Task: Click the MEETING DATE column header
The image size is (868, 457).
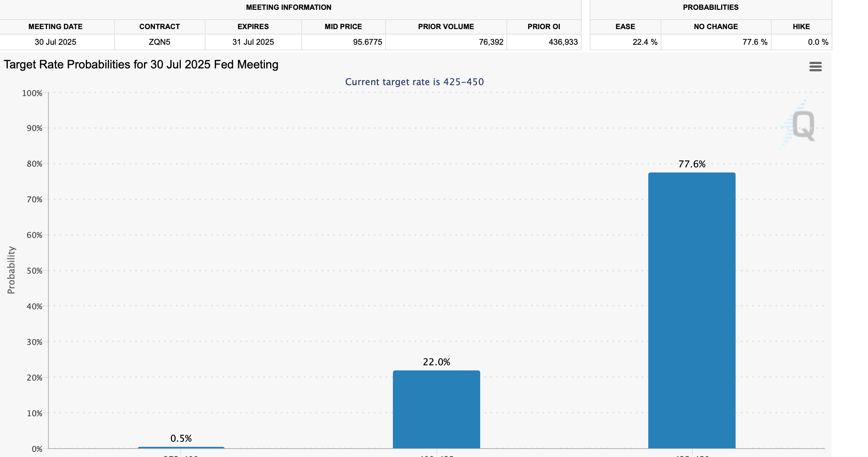Action: (x=55, y=27)
